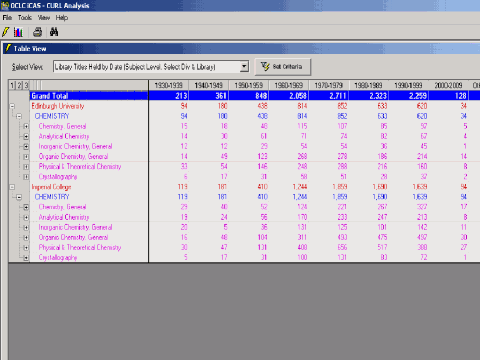
Task: Click the 1960-1969 column header
Action: (289, 85)
